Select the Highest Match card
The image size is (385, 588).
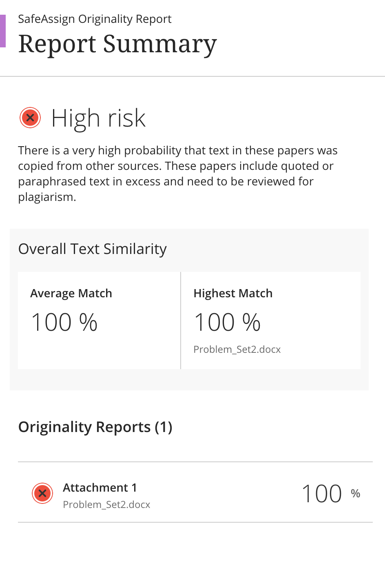[271, 321]
